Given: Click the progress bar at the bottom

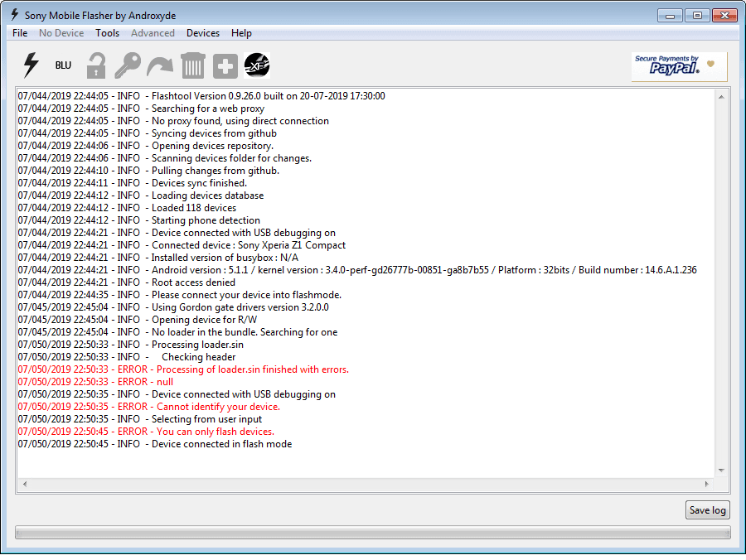Looking at the screenshot, I should click(372, 533).
